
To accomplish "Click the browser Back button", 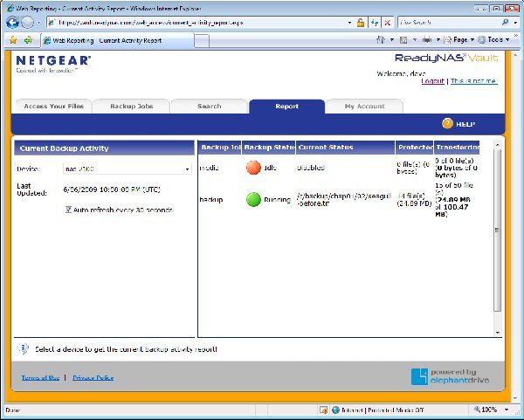I will point(13,23).
